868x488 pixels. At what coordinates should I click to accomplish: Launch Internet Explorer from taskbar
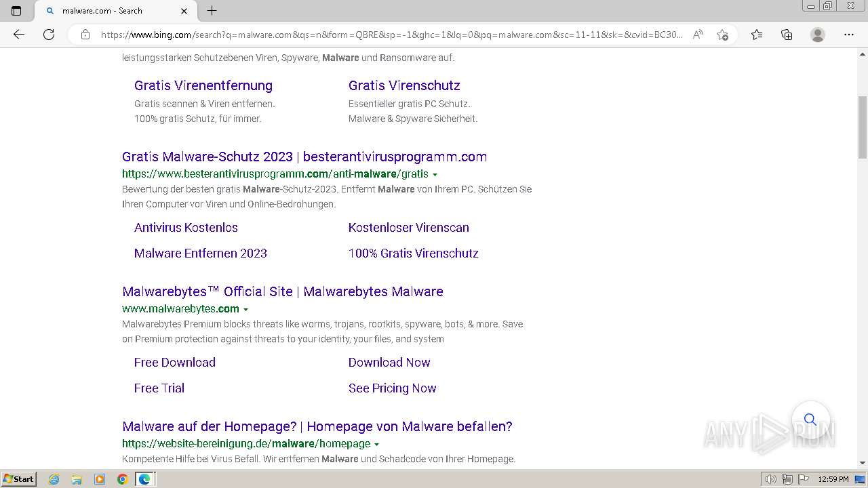pyautogui.click(x=54, y=479)
